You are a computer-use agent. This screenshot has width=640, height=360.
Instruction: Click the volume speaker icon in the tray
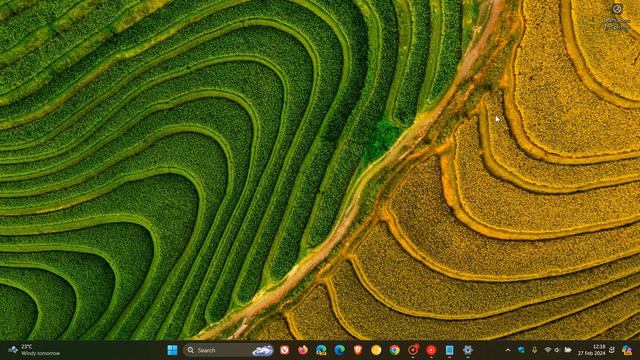point(557,350)
